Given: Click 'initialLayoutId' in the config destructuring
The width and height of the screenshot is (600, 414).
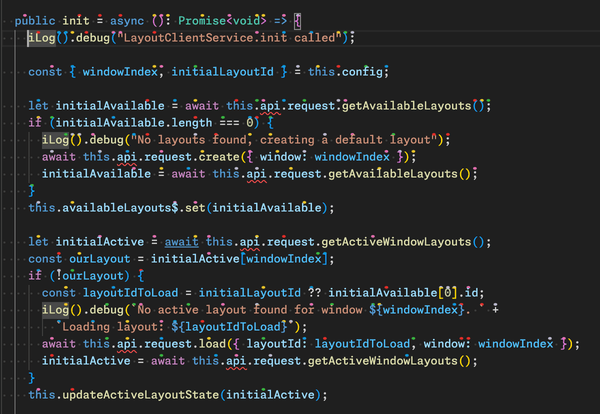Looking at the screenshot, I should coord(222,72).
